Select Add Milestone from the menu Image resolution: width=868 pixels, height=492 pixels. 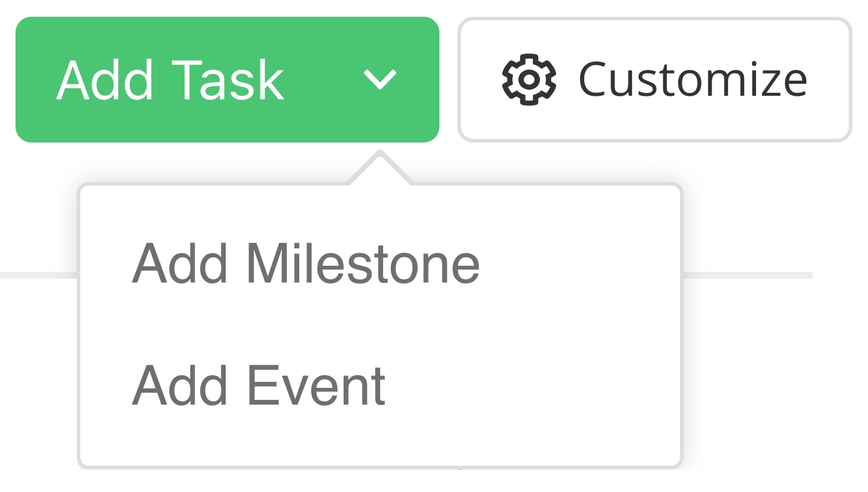coord(305,264)
